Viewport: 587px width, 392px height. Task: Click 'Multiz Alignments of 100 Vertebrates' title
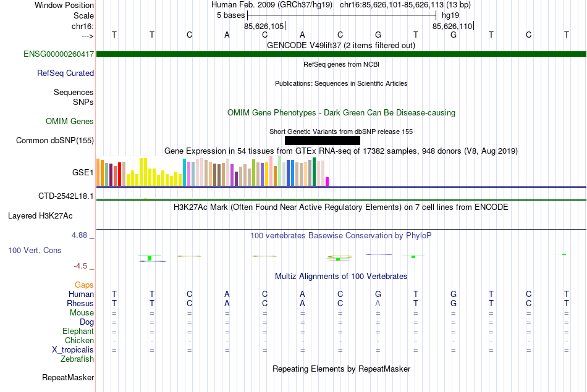(x=341, y=277)
